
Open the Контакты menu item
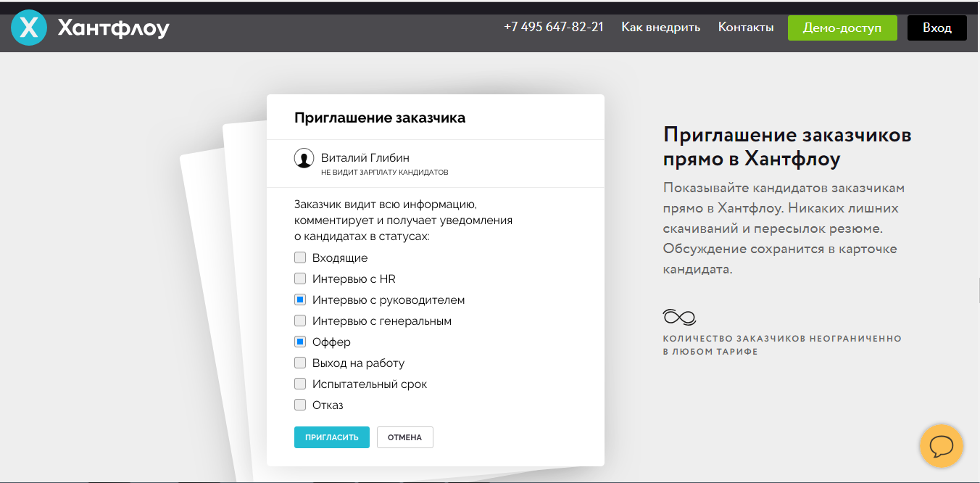click(x=746, y=28)
